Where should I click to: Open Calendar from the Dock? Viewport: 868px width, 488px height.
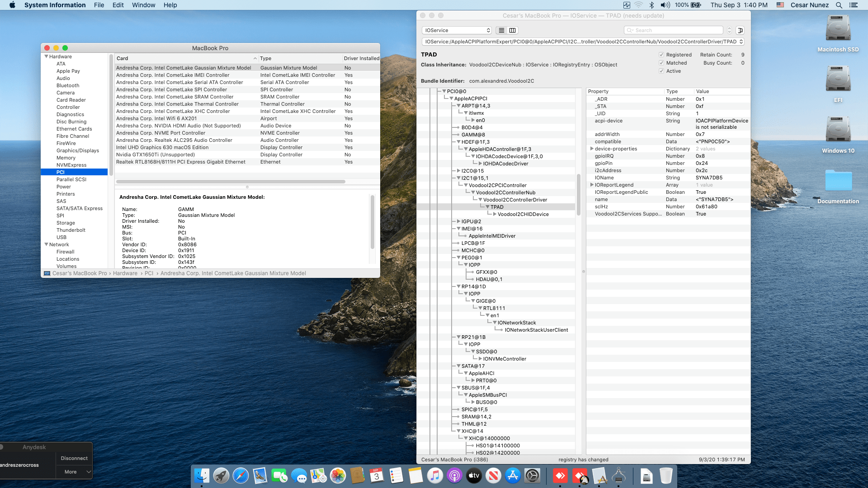[377, 476]
